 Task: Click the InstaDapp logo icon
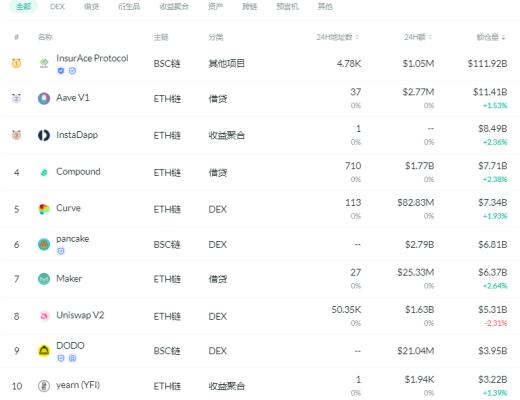[44, 135]
